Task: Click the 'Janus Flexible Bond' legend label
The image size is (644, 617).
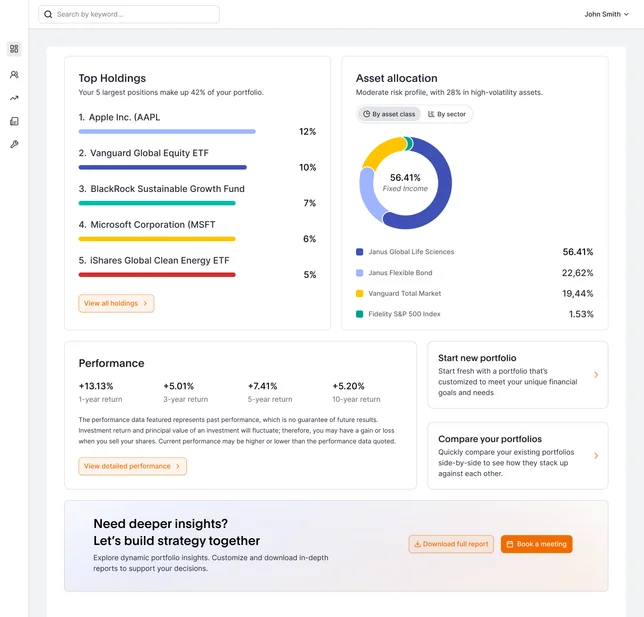Action: 400,273
